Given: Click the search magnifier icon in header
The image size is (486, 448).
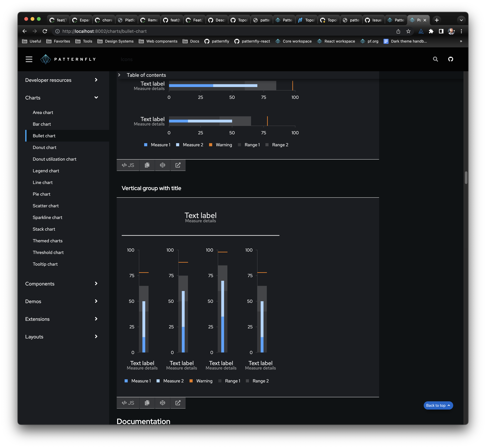Looking at the screenshot, I should tap(435, 59).
